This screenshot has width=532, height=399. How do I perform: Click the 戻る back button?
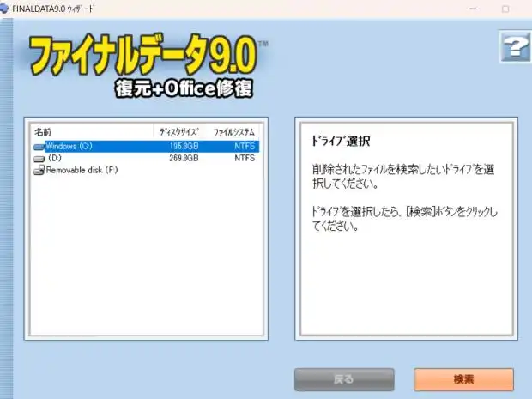[344, 379]
